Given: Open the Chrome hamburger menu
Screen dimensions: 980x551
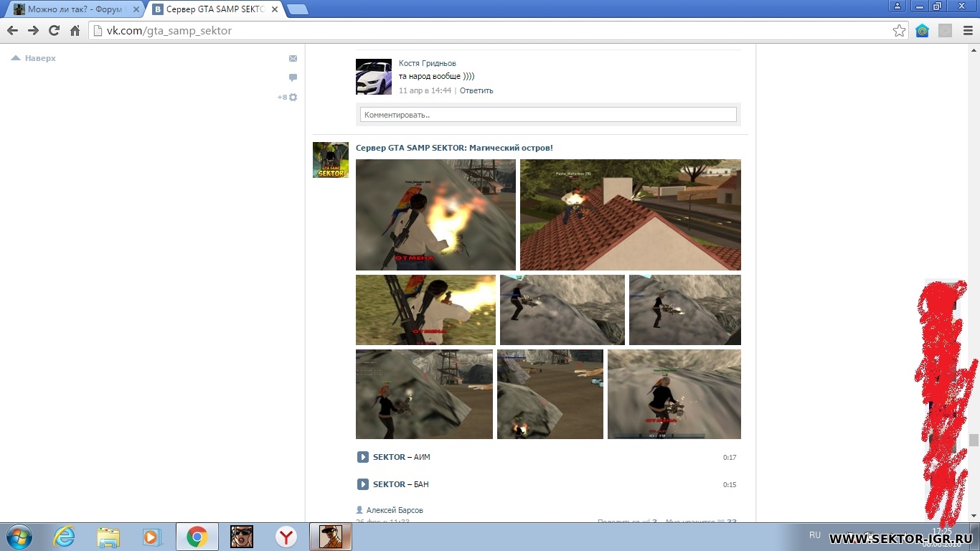Looking at the screenshot, I should click(968, 31).
